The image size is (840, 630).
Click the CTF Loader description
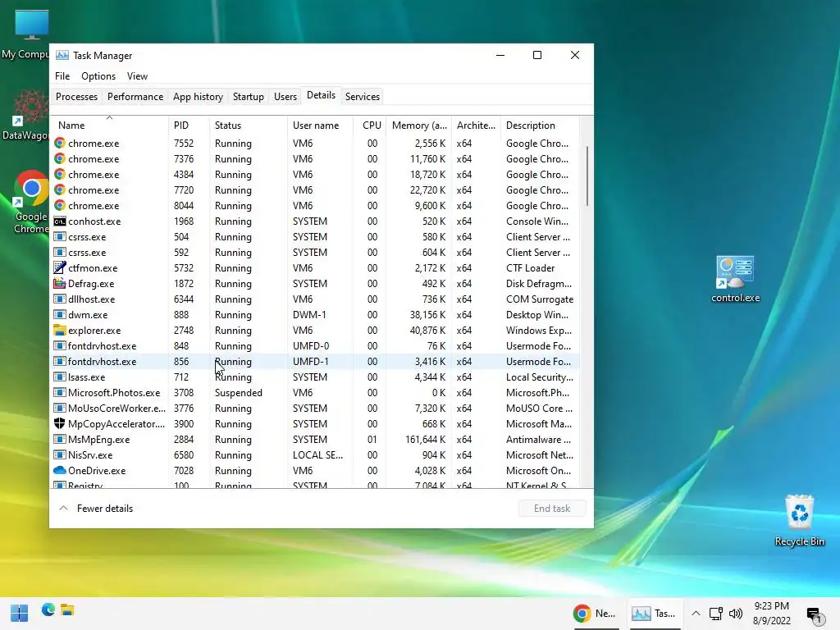pyautogui.click(x=531, y=268)
